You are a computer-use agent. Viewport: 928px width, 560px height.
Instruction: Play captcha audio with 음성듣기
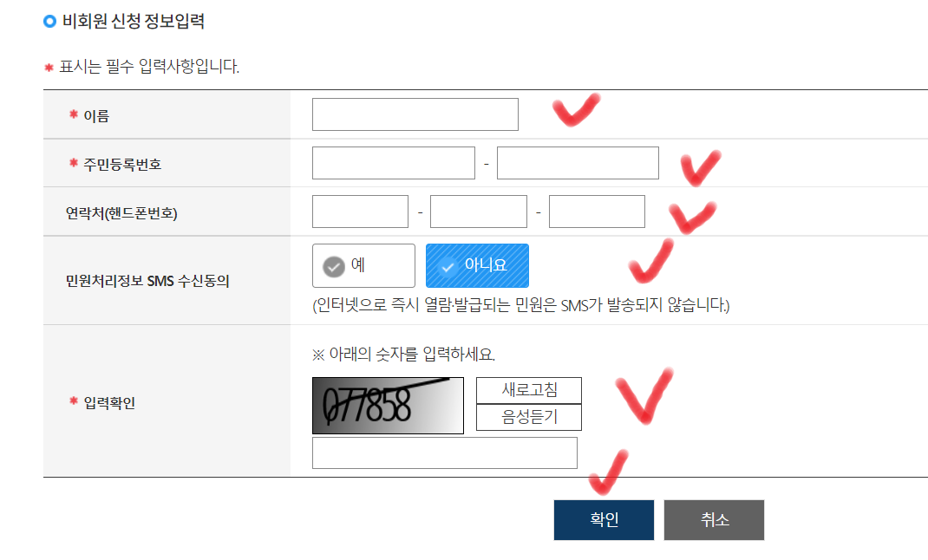[x=529, y=418]
